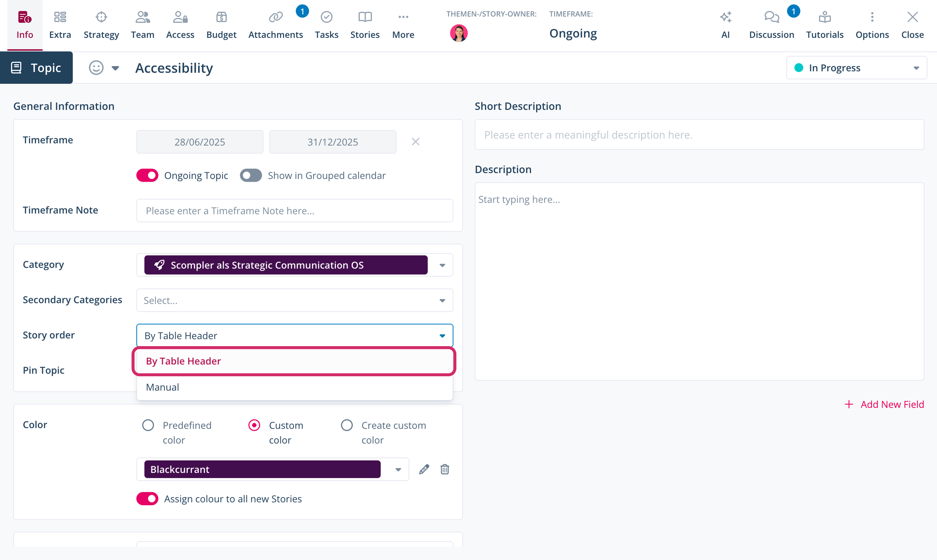
Task: Edit Blackcurrant color with pencil icon
Action: tap(424, 469)
